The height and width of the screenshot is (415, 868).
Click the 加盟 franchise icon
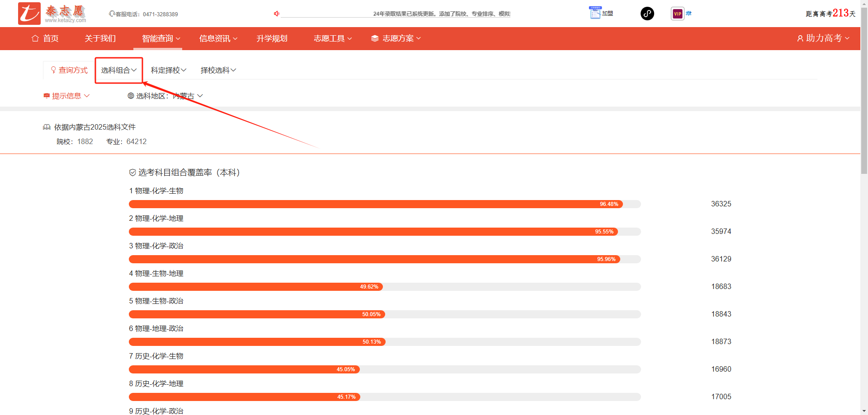595,13
